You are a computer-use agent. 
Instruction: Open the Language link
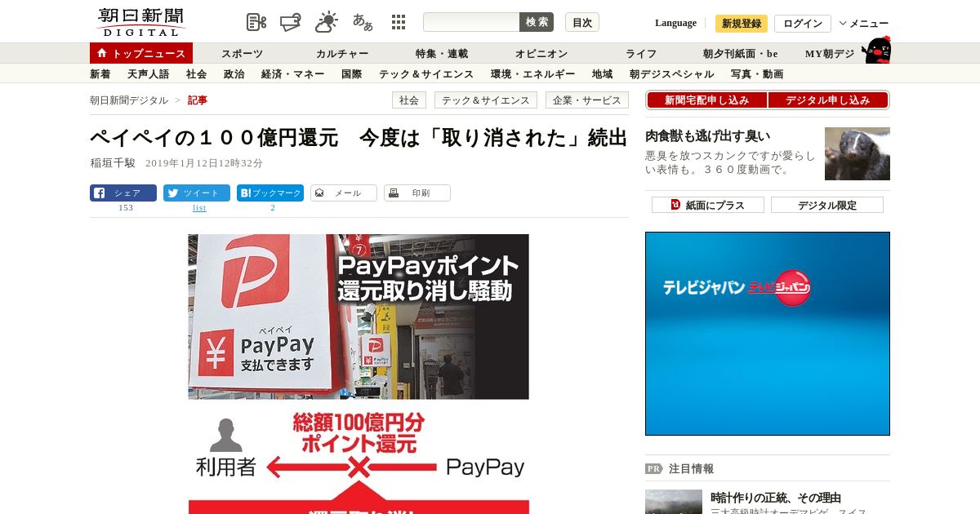click(x=676, y=23)
